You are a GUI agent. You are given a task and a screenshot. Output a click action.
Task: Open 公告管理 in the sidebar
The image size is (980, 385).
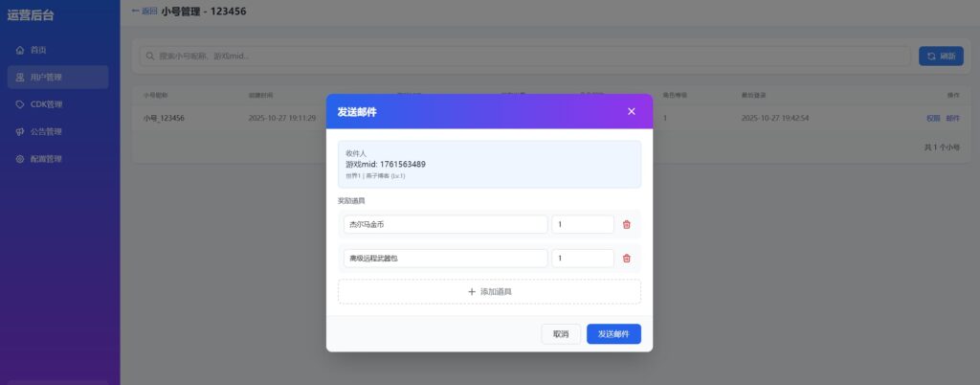(57, 132)
